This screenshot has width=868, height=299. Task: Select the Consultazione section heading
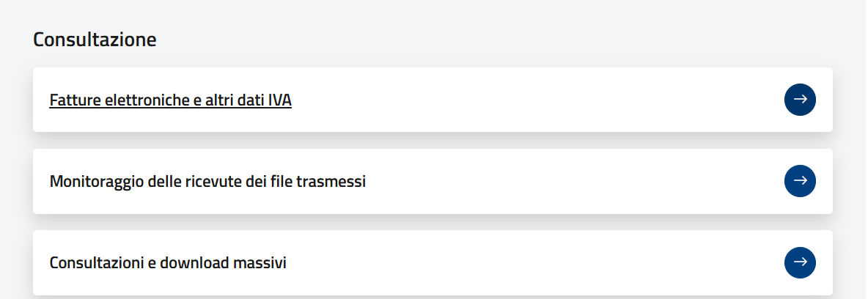tap(95, 40)
